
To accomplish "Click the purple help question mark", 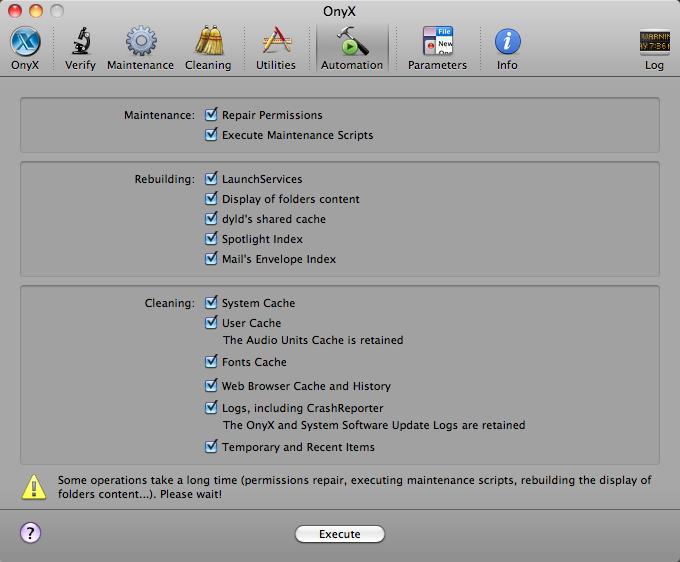I will [29, 533].
